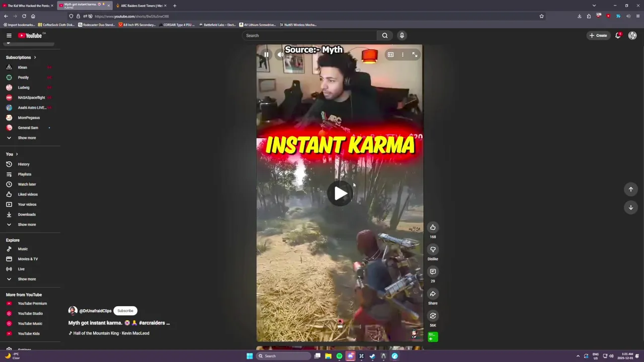Image resolution: width=644 pixels, height=362 pixels.
Task: Show hidden system tray icons
Action: tap(578, 356)
